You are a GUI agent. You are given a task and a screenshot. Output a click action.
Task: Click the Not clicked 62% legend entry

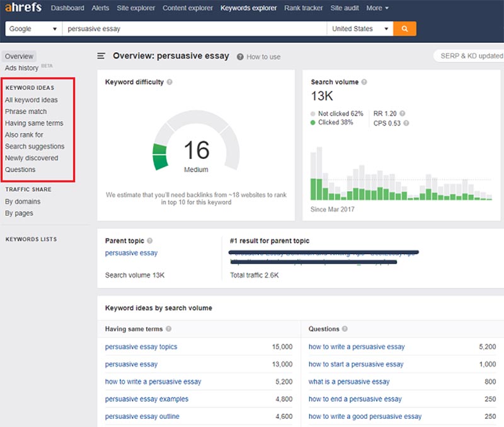[x=337, y=114]
